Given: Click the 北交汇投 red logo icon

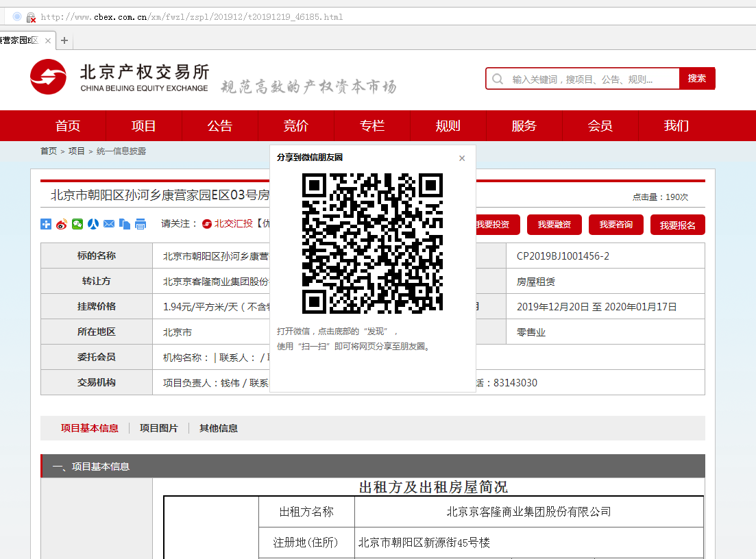Looking at the screenshot, I should [x=207, y=224].
